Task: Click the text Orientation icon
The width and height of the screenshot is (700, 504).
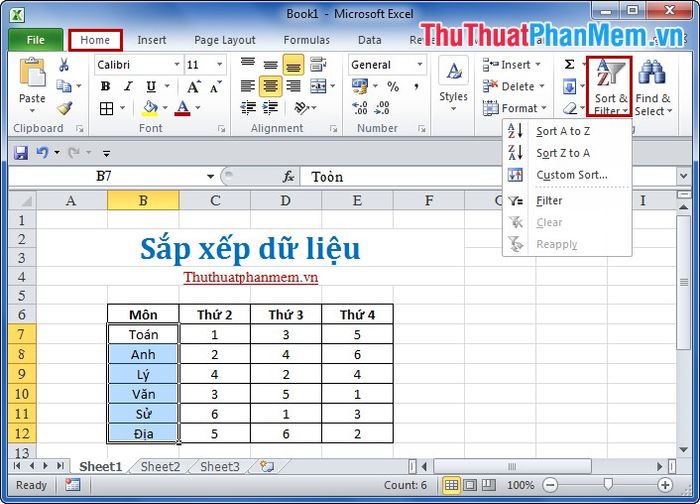Action: (302, 108)
